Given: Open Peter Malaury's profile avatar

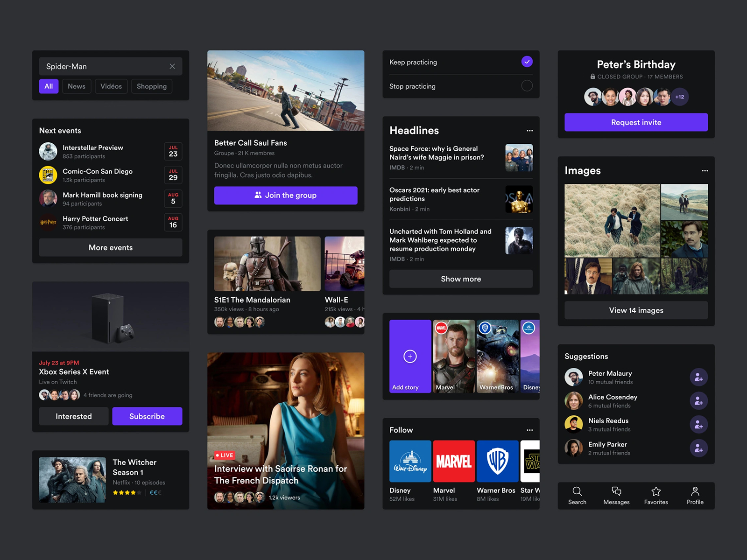Looking at the screenshot, I should click(x=574, y=378).
